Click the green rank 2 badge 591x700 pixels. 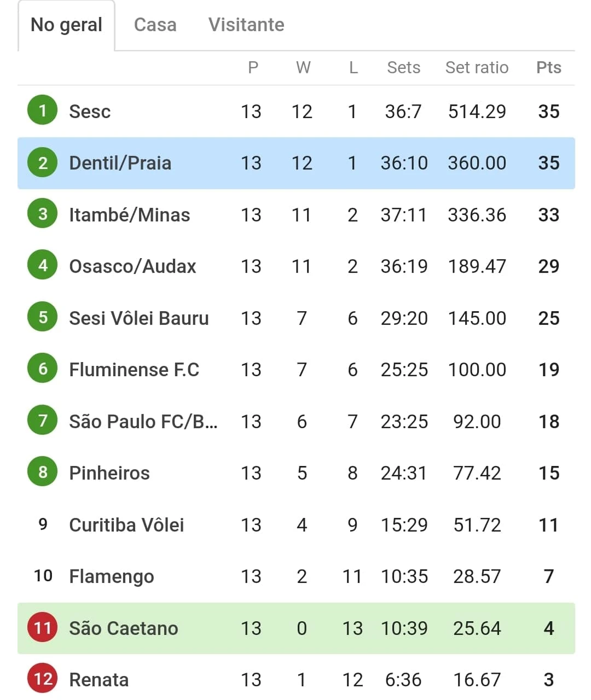point(43,162)
